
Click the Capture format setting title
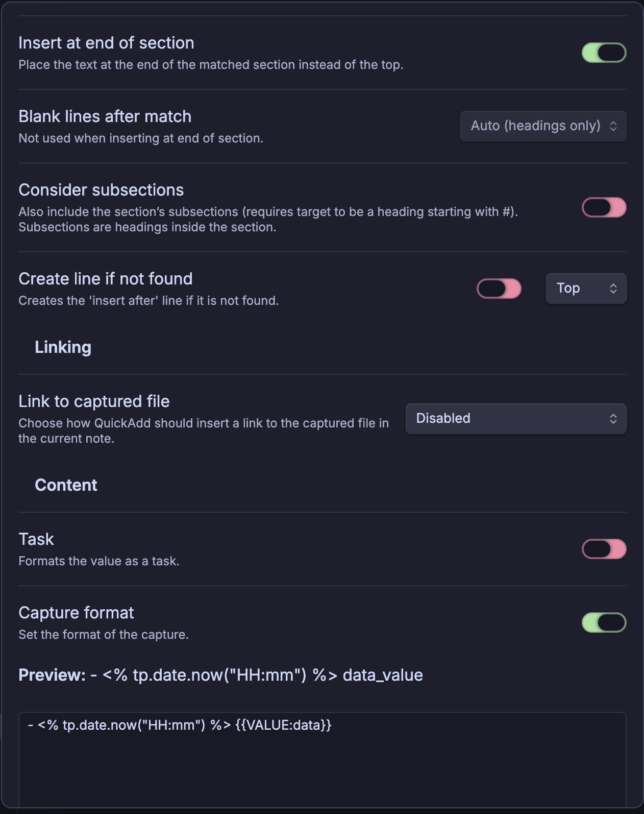click(x=76, y=613)
